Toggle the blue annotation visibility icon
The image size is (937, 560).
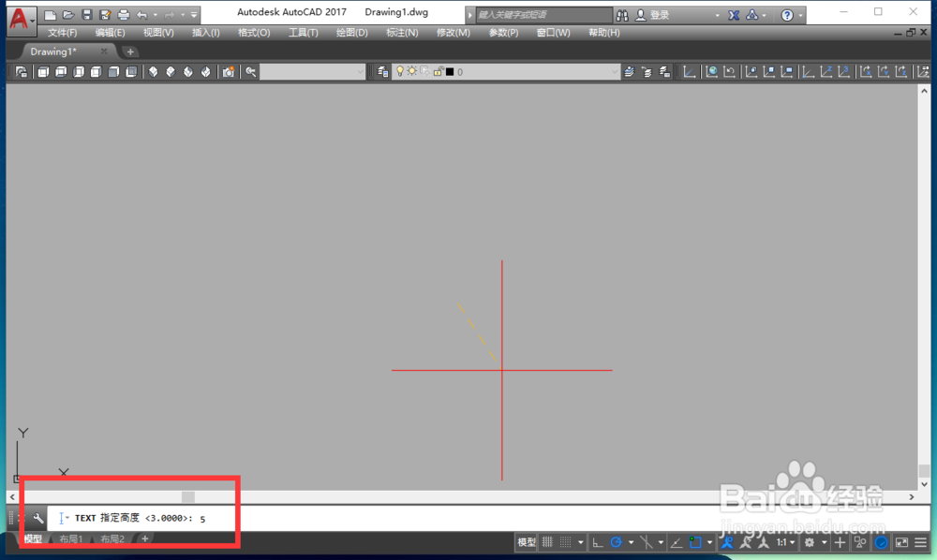pyautogui.click(x=727, y=543)
